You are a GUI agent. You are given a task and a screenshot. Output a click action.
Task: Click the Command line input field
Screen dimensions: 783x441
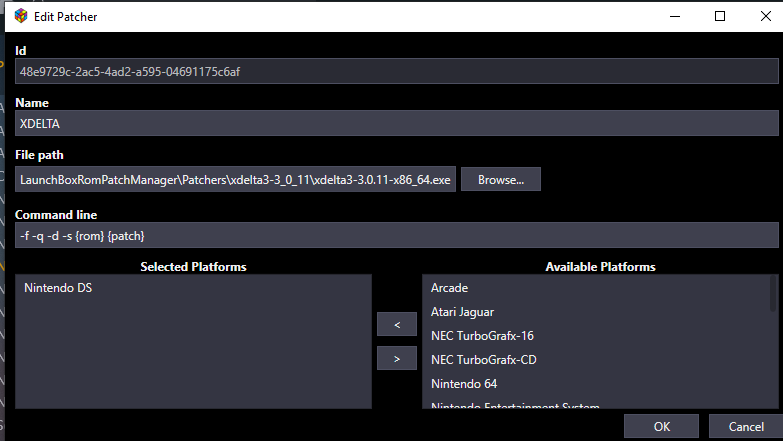[x=396, y=235]
